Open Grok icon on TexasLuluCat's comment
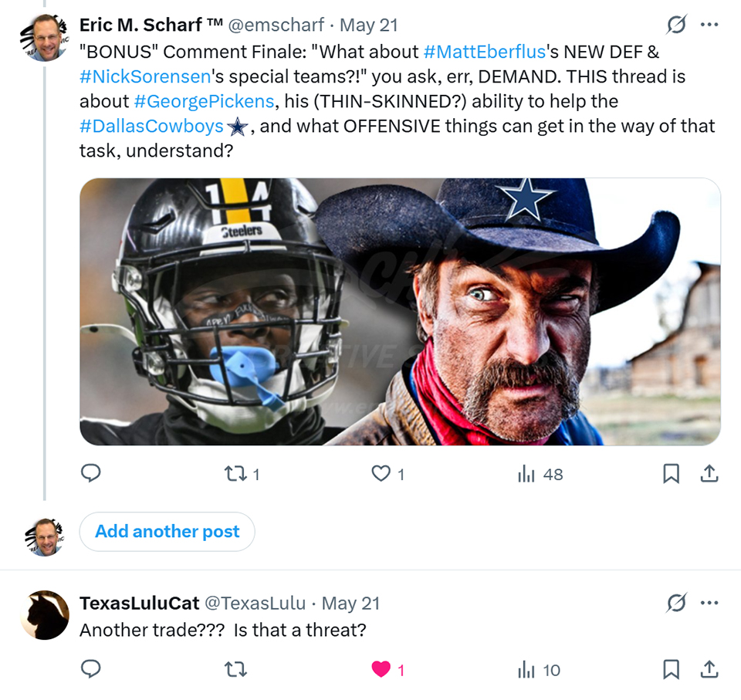 click(676, 603)
